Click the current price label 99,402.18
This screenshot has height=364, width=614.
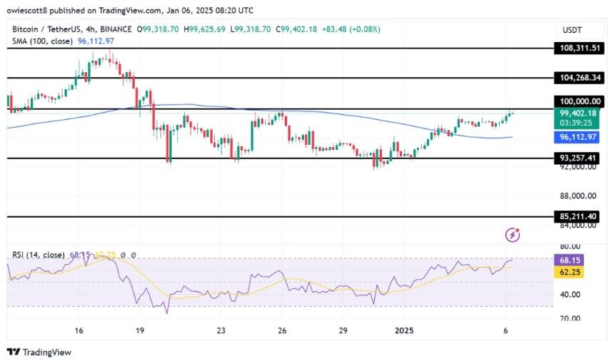pyautogui.click(x=578, y=113)
